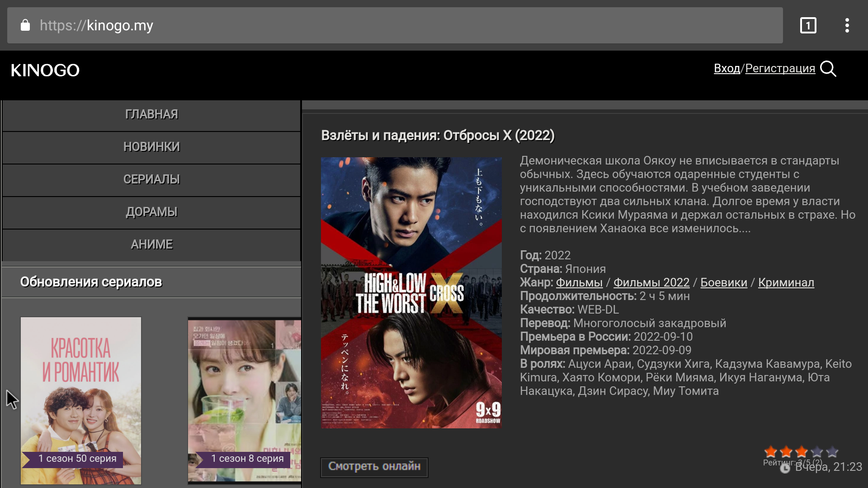
Task: Open the НОВИНКИ menu item
Action: coord(151,147)
